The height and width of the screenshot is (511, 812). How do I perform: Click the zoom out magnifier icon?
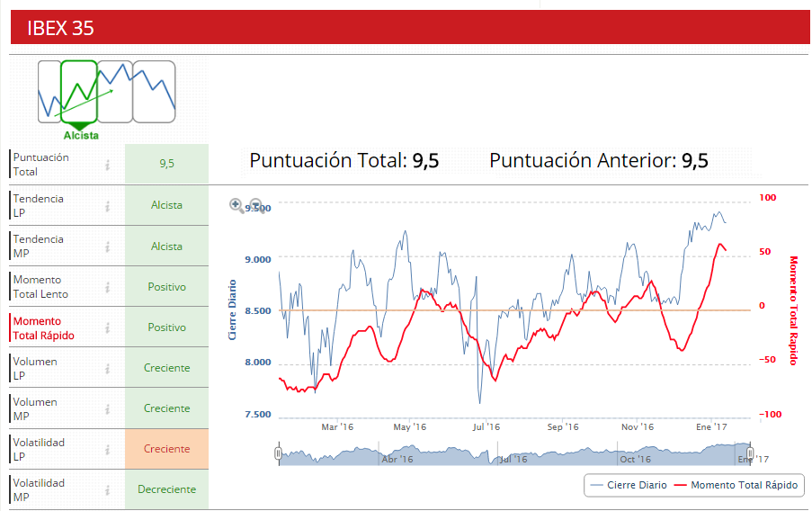(257, 206)
